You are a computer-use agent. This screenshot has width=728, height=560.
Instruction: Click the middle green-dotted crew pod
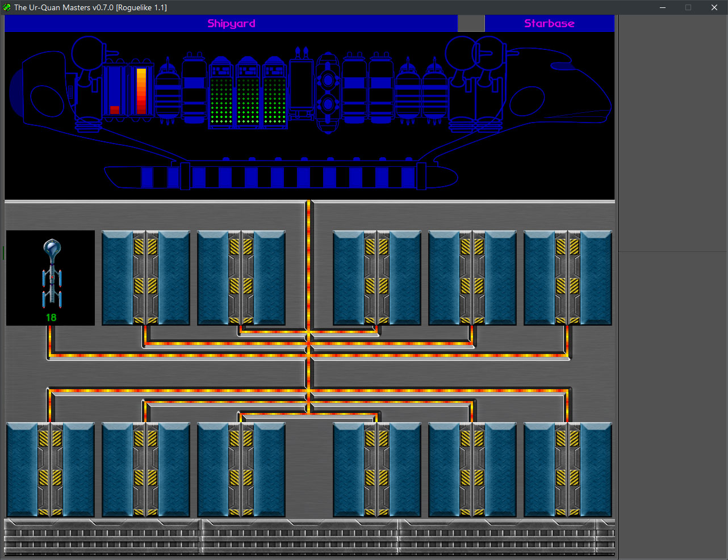(248, 93)
